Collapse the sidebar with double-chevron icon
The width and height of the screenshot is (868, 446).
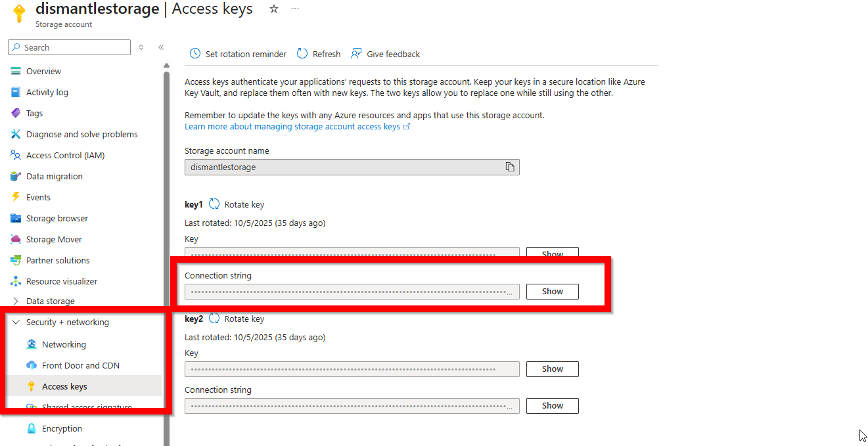(161, 47)
